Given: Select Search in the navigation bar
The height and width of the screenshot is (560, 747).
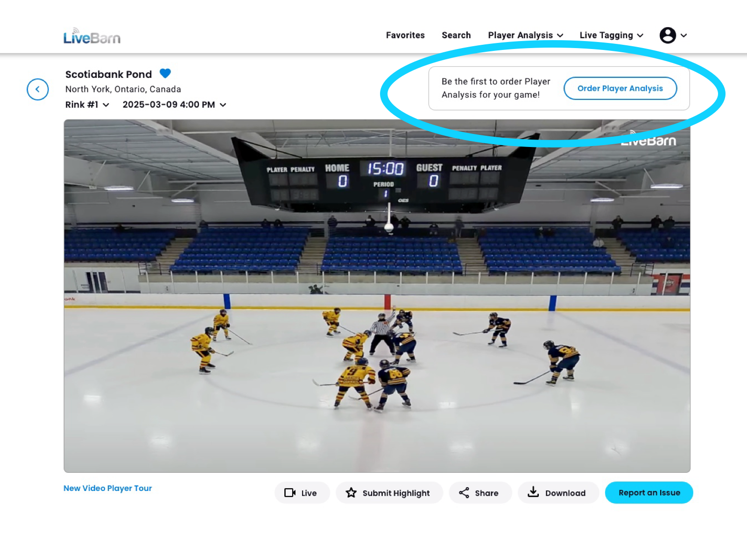Looking at the screenshot, I should tap(456, 35).
